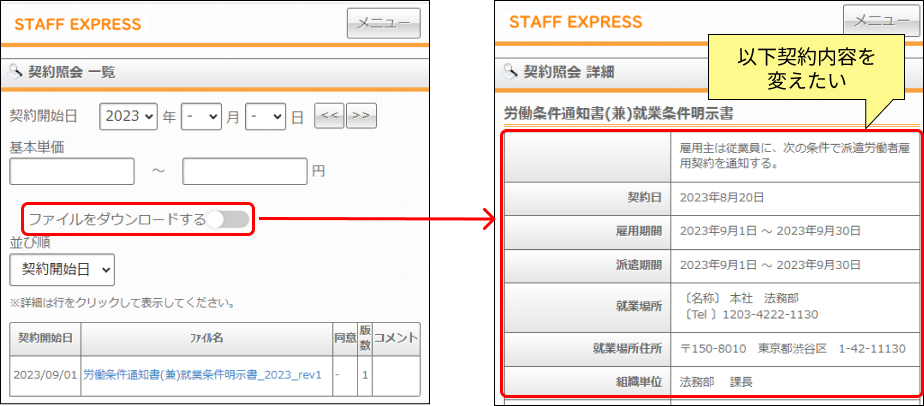This screenshot has width=924, height=406.
Task: Click the magnifier icon beside 契約照会 一覧
Action: tap(15, 72)
